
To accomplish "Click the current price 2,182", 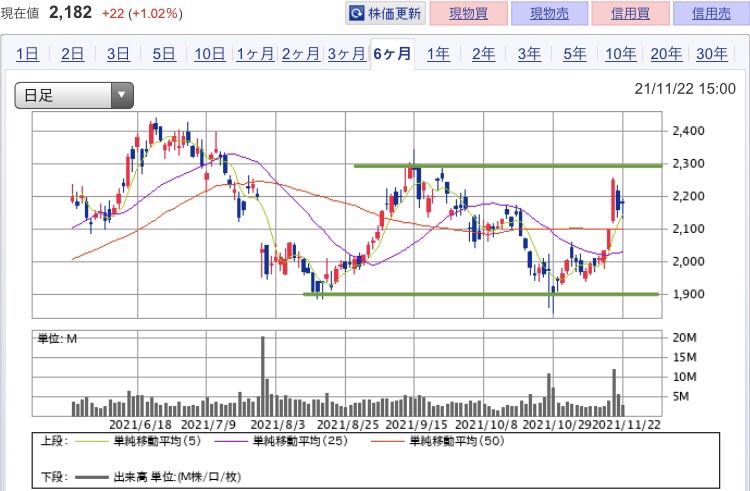I will coord(70,12).
